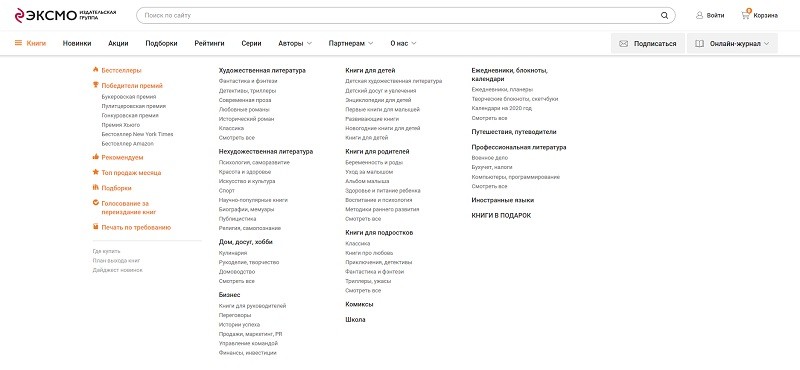This screenshot has height=370, width=800.
Task: Click the user login icon
Action: [699, 15]
